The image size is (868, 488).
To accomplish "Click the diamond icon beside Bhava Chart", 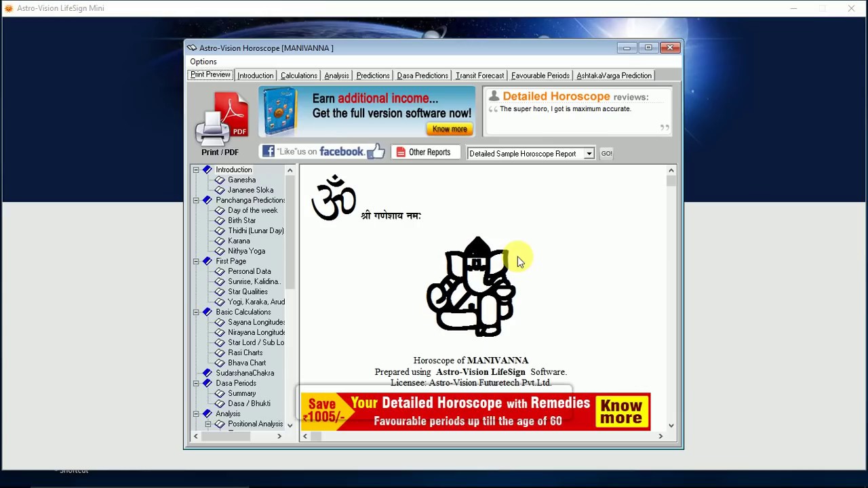I will coord(220,363).
